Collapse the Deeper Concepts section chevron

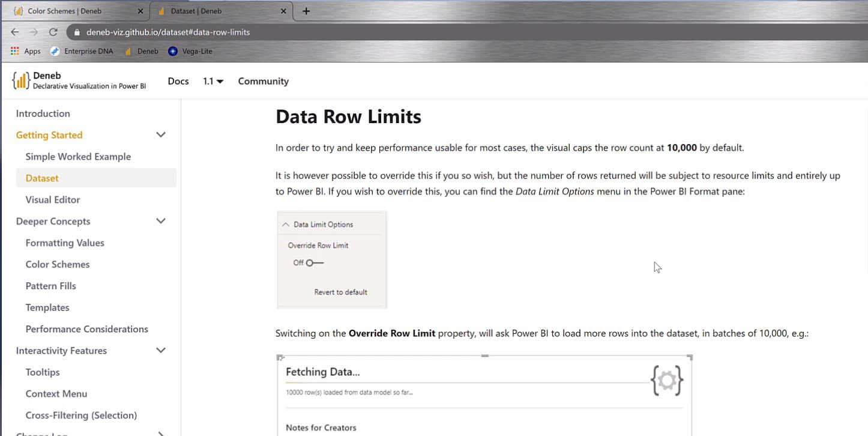(x=161, y=221)
